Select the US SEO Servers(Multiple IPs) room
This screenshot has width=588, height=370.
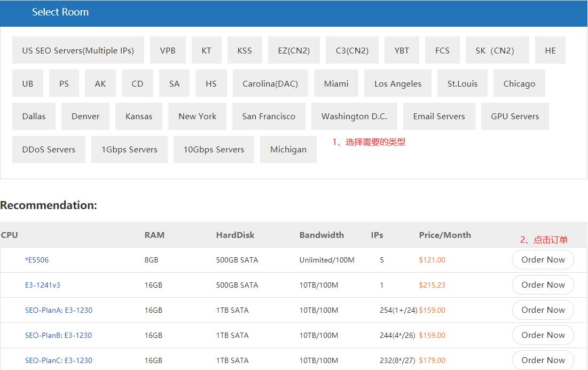(78, 50)
